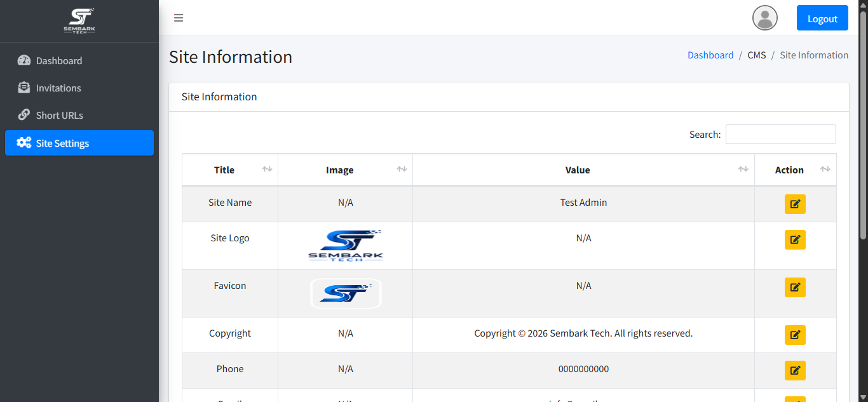Open the Short URLs menu item
Screen dimensions: 868x402
[x=79, y=115]
